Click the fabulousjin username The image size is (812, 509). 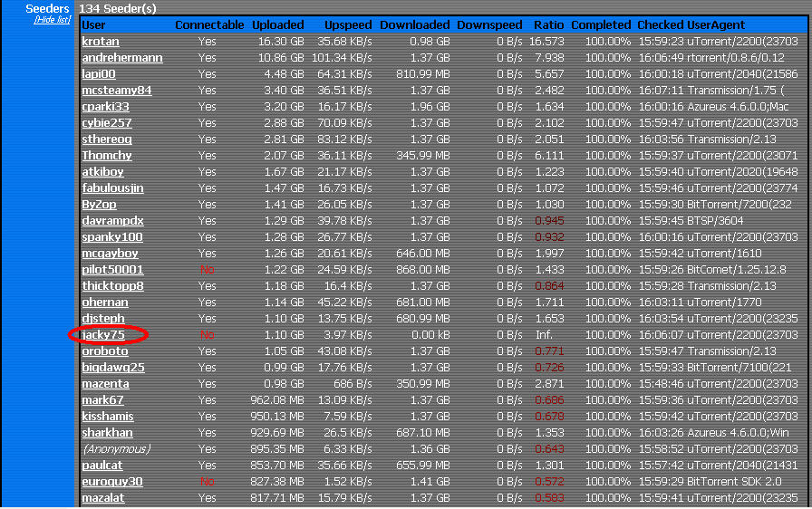pyautogui.click(x=113, y=188)
